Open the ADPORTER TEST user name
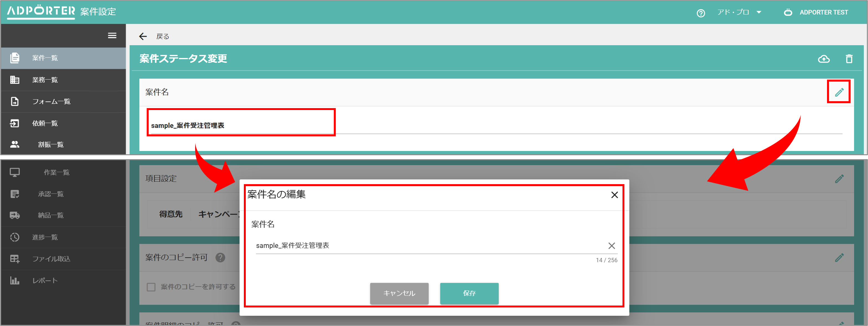 tap(823, 12)
